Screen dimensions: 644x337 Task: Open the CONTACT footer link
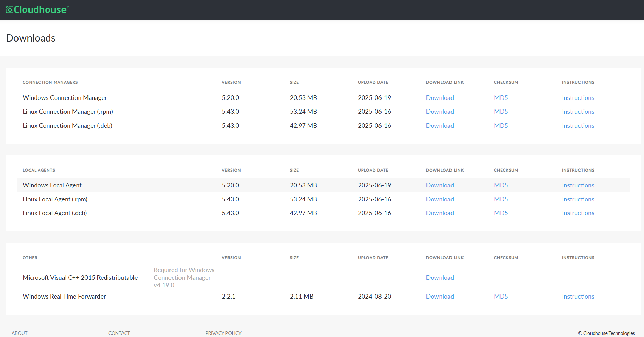[119, 333]
